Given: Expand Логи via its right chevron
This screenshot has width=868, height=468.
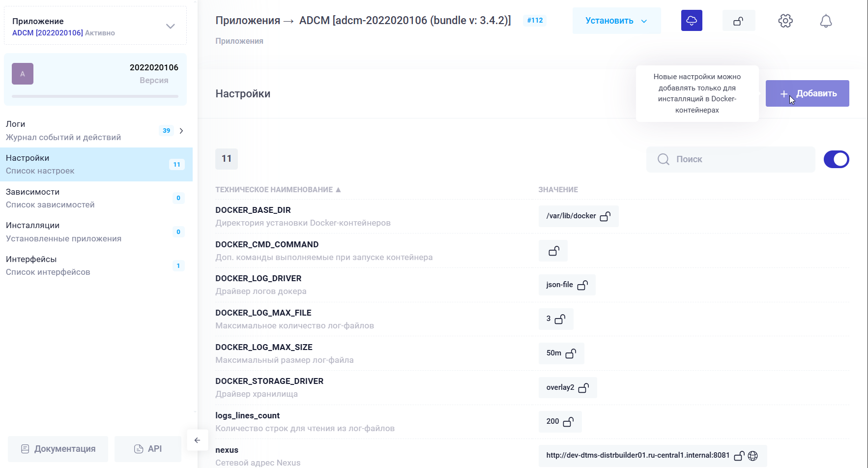Looking at the screenshot, I should (181, 131).
